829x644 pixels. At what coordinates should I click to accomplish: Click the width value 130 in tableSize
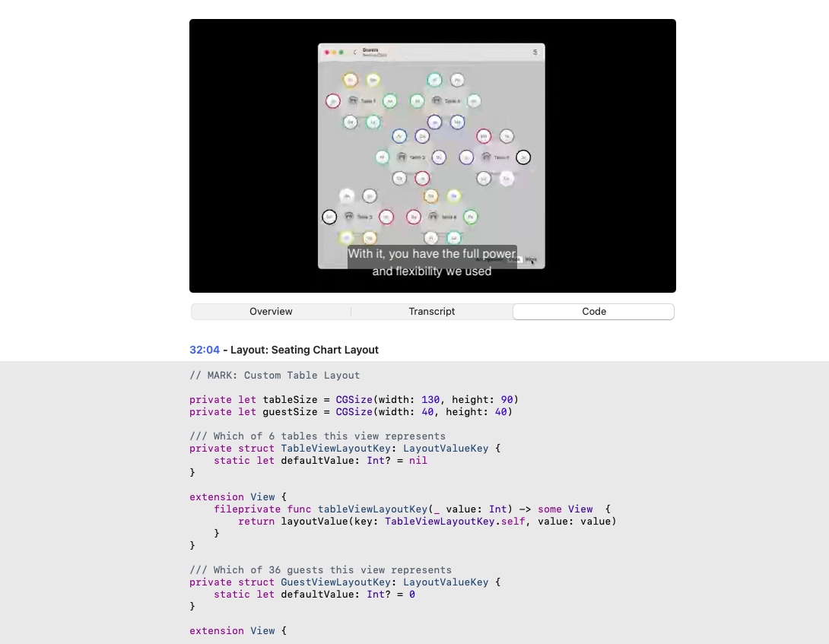pos(430,400)
